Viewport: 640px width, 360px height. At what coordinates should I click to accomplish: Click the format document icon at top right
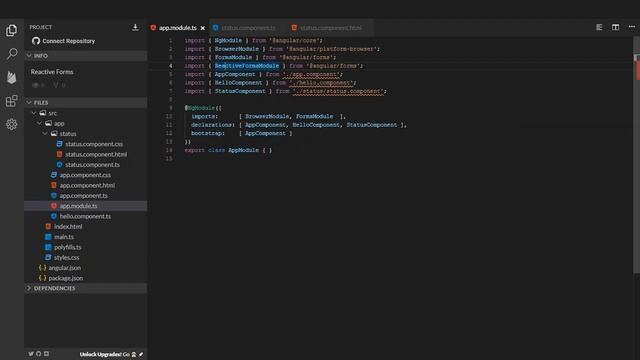(x=599, y=27)
